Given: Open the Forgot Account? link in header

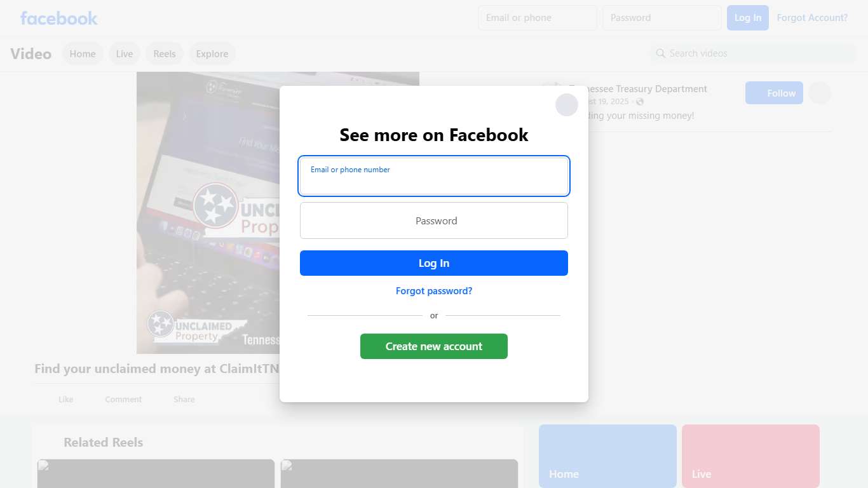Looking at the screenshot, I should [812, 18].
